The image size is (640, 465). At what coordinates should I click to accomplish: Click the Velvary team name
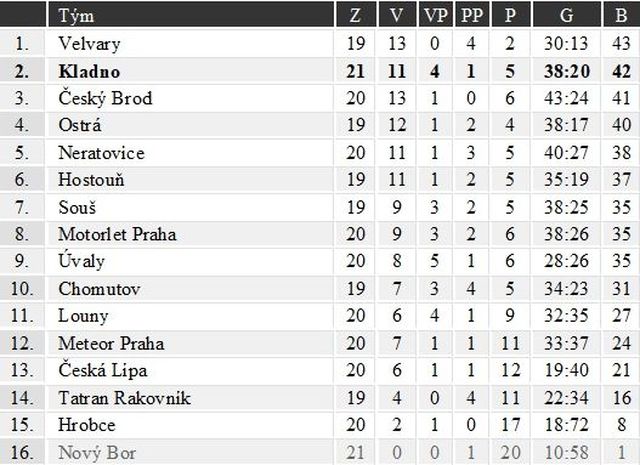(x=89, y=44)
